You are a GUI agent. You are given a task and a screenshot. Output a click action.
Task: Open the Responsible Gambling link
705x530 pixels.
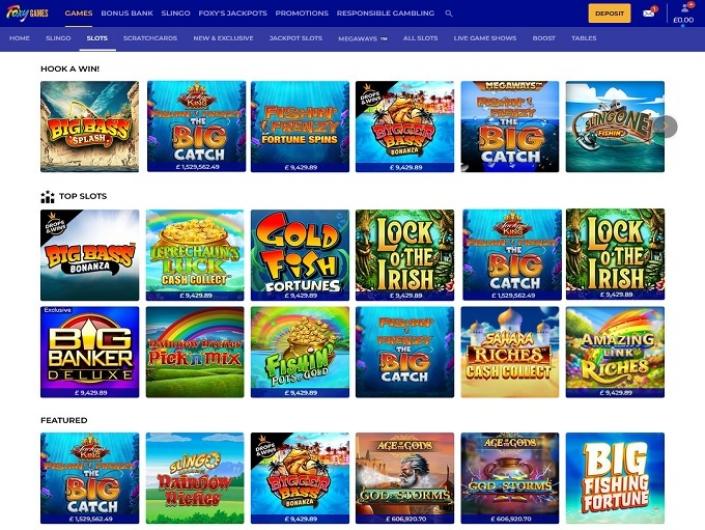coord(385,13)
